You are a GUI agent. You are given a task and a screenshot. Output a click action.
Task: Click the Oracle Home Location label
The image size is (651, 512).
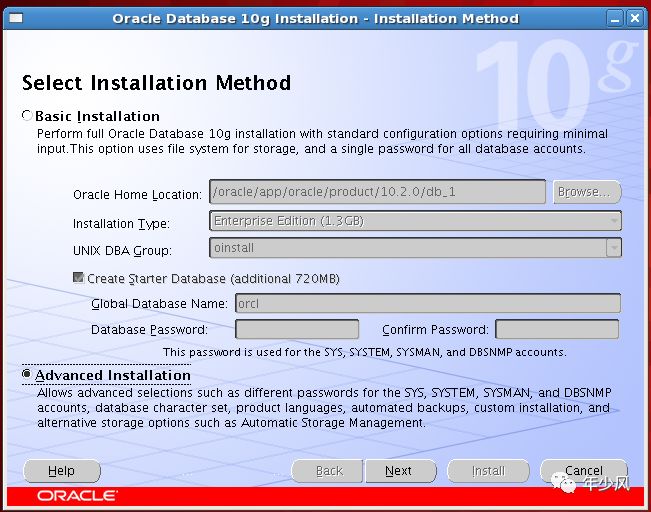pyautogui.click(x=137, y=194)
